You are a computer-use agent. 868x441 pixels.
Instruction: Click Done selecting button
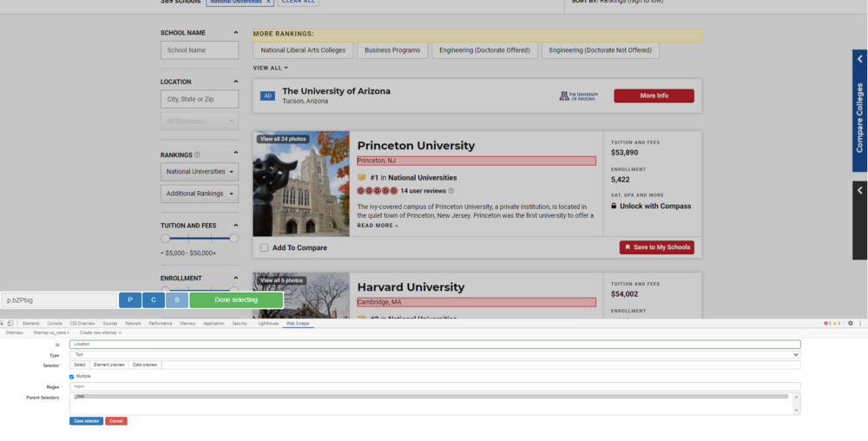click(236, 299)
